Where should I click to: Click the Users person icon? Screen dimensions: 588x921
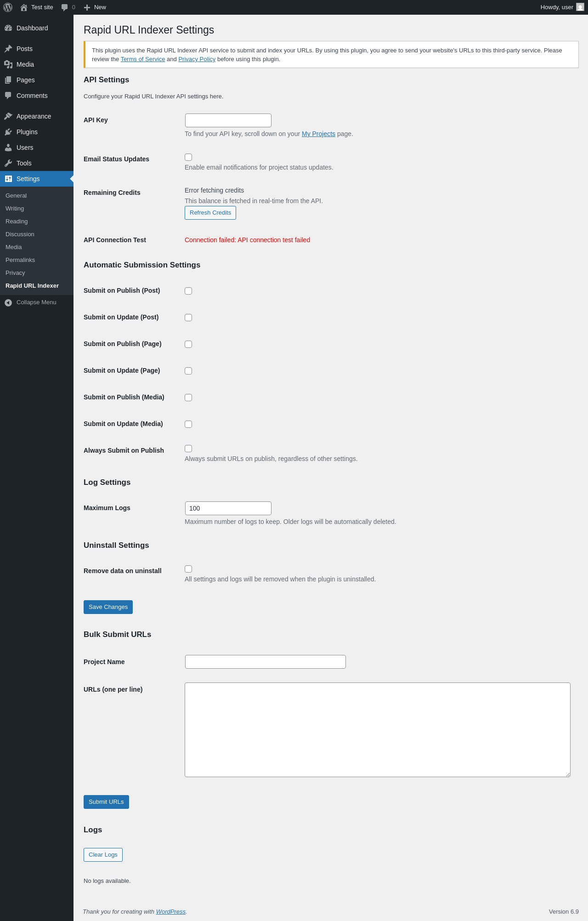click(8, 148)
